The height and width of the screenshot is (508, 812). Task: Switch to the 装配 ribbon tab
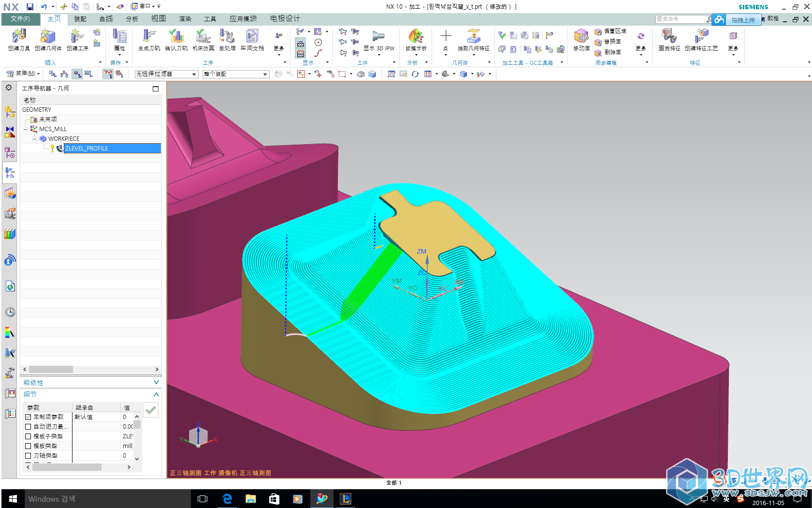80,19
